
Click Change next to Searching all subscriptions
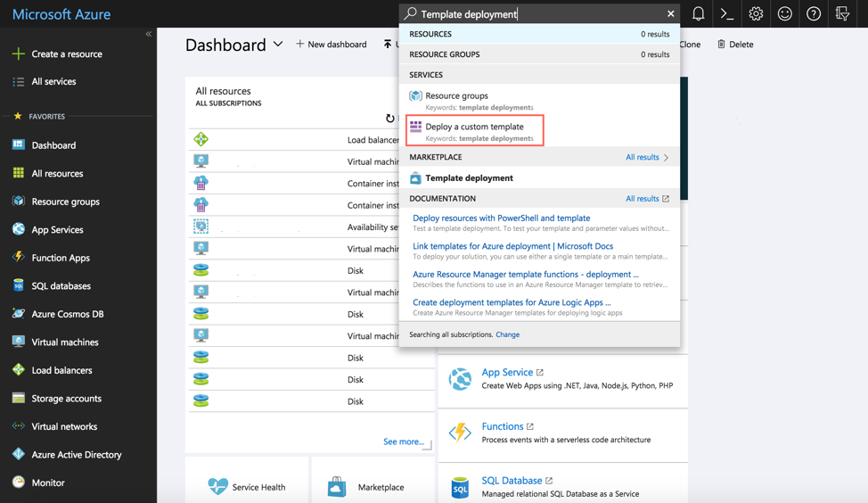pyautogui.click(x=507, y=334)
